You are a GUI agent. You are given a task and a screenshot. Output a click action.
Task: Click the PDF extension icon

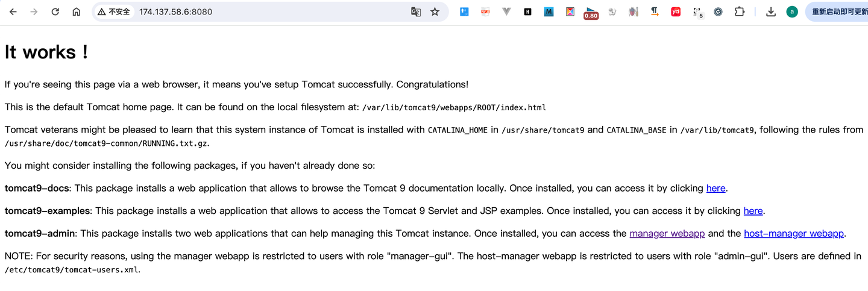tap(485, 11)
